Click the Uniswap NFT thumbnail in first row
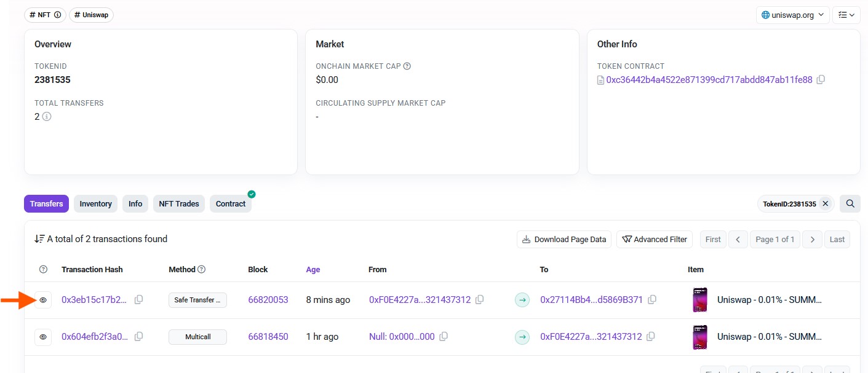The width and height of the screenshot is (868, 373). [699, 300]
